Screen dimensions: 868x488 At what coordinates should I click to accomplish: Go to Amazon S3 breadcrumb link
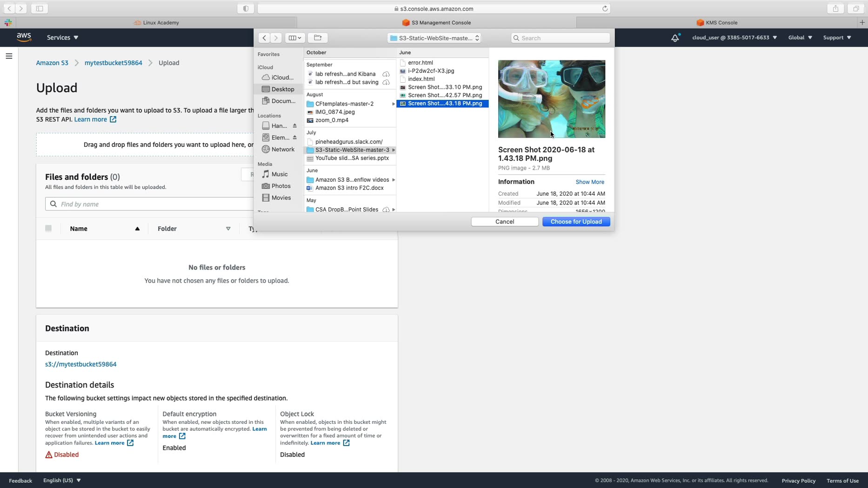tap(52, 63)
